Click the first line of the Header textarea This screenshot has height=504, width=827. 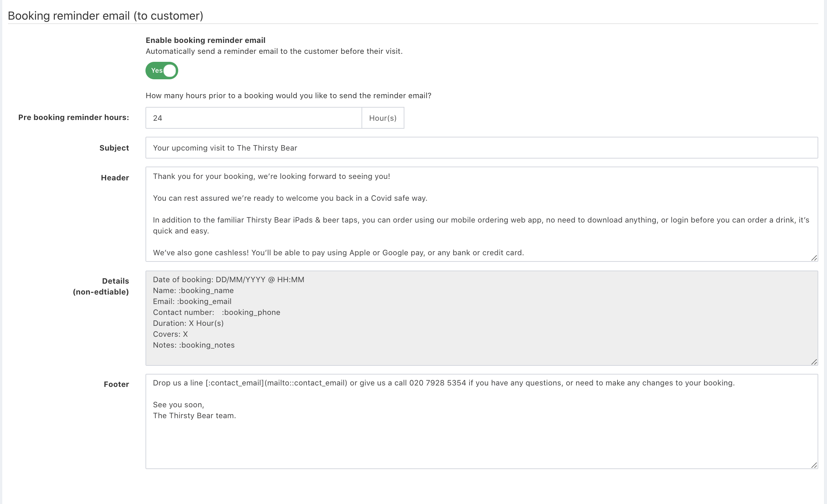[271, 176]
